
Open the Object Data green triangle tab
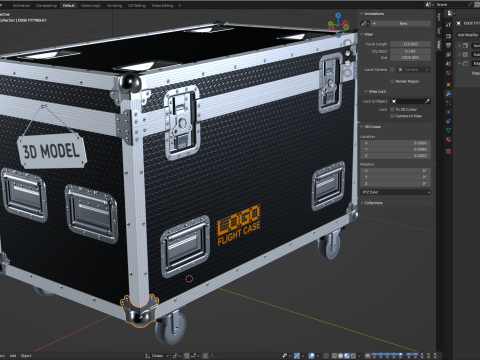(449, 130)
